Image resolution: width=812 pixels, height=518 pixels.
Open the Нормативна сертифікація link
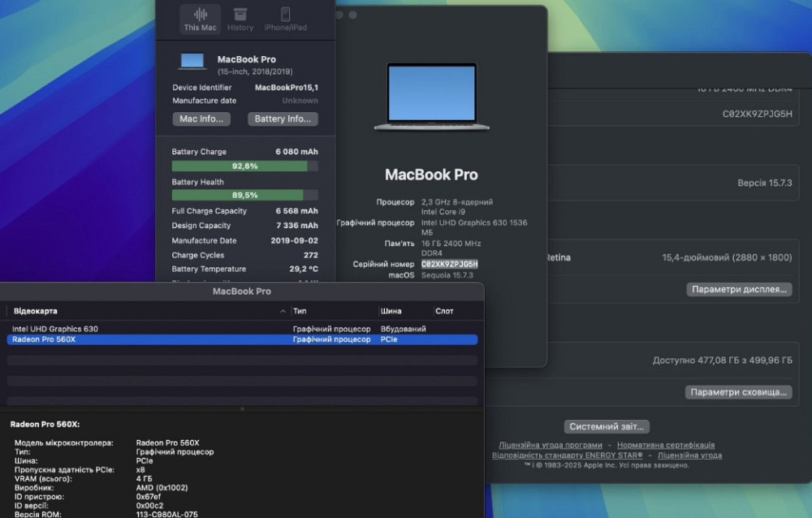665,445
